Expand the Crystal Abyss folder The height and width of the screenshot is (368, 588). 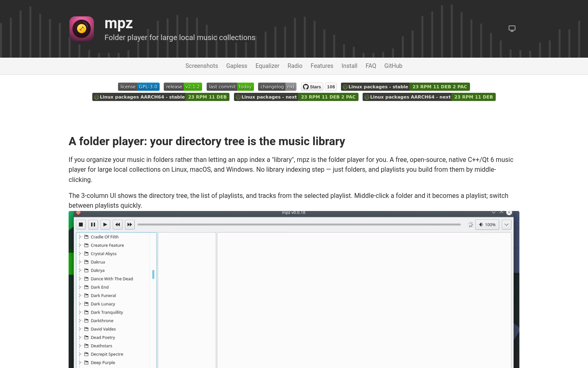pyautogui.click(x=80, y=254)
